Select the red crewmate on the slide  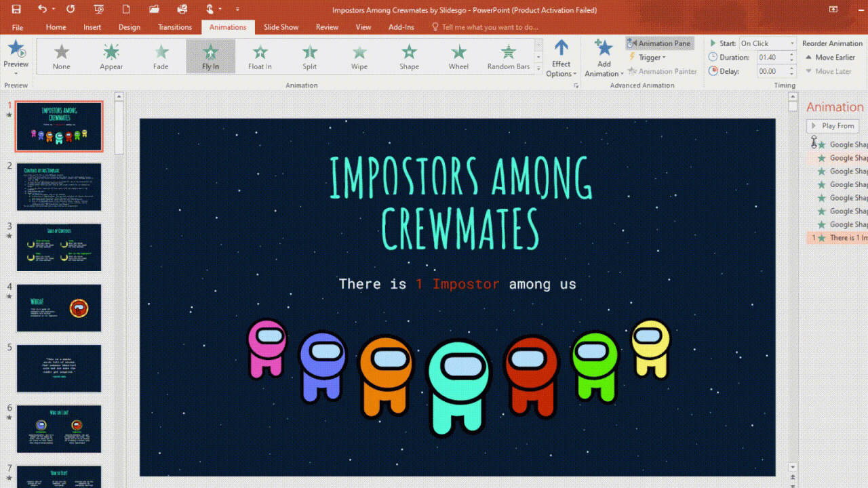pos(532,376)
